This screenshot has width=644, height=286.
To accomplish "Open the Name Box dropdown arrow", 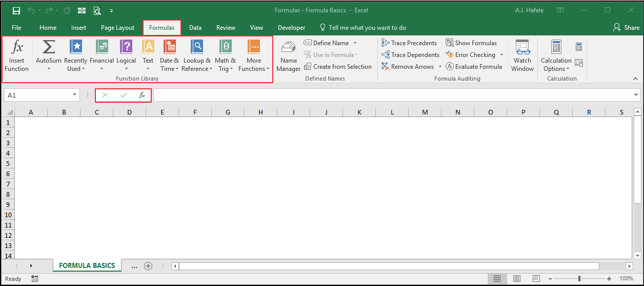I will (x=75, y=95).
